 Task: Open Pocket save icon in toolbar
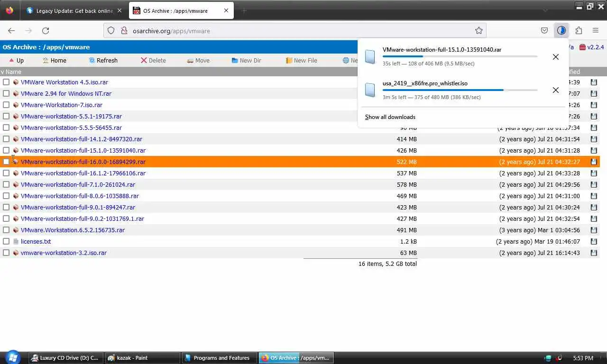pyautogui.click(x=544, y=30)
